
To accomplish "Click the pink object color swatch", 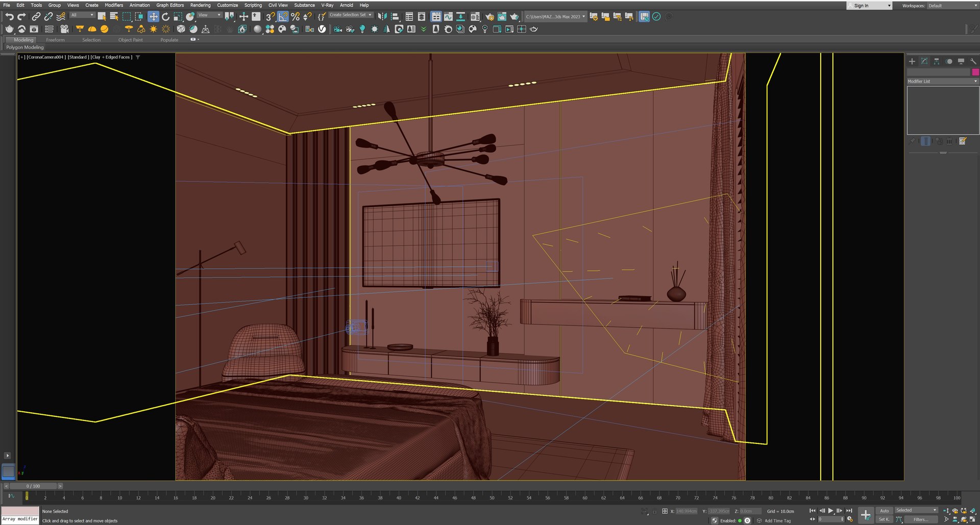I will point(975,72).
